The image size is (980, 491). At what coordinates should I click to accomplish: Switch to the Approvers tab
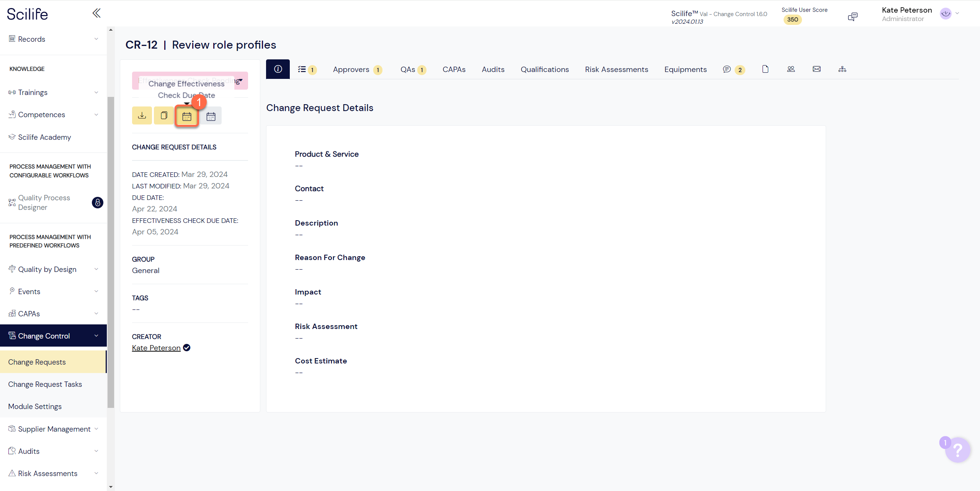[351, 69]
